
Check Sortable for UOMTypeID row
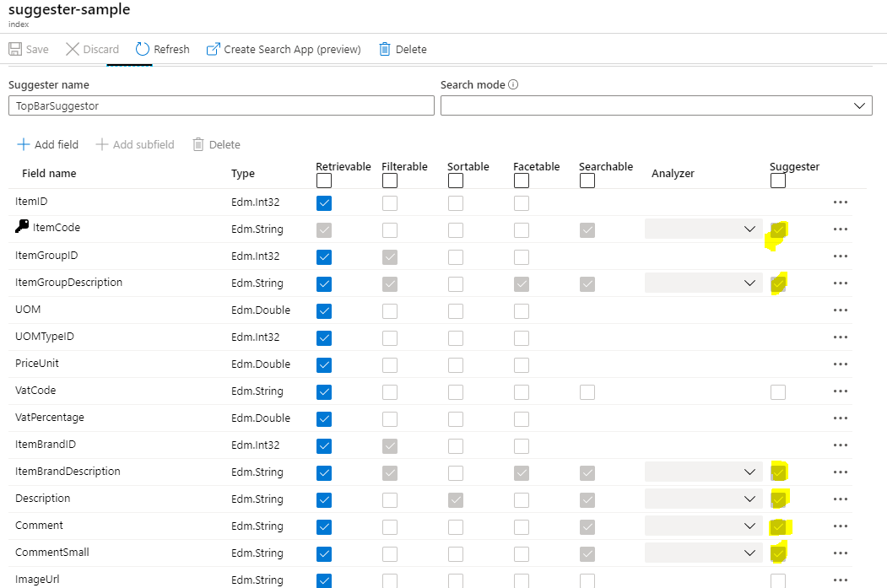coord(456,338)
